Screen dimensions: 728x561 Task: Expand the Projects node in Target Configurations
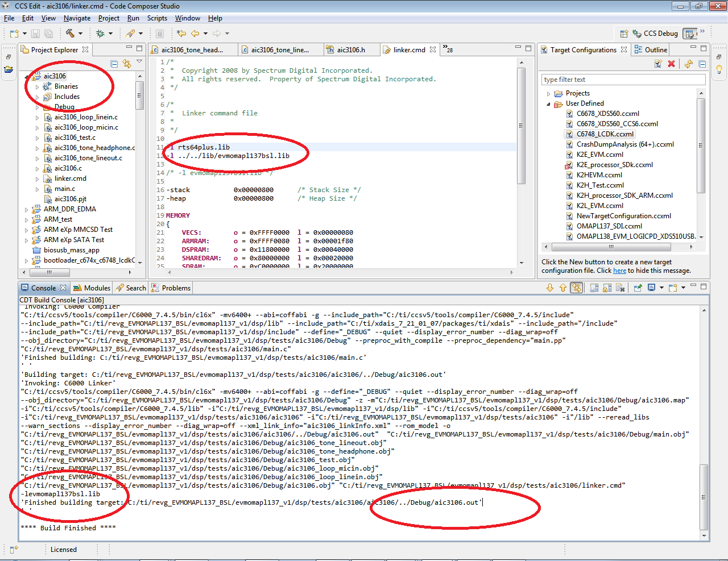[x=548, y=94]
